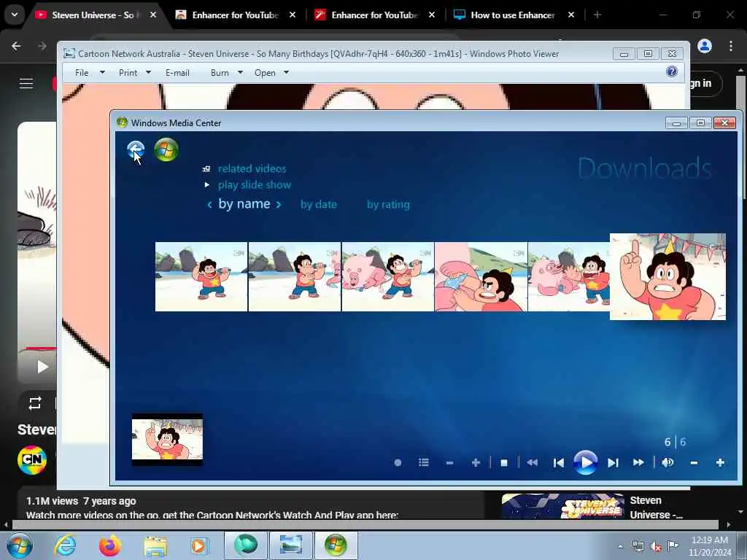Toggle YouTube loop button
This screenshot has height=560, width=747.
coord(35,404)
